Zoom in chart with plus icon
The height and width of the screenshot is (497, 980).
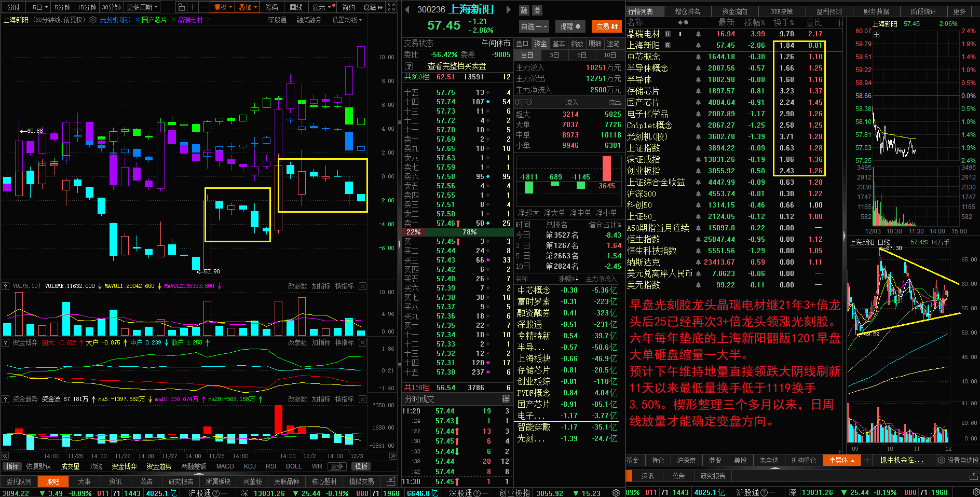(x=193, y=7)
